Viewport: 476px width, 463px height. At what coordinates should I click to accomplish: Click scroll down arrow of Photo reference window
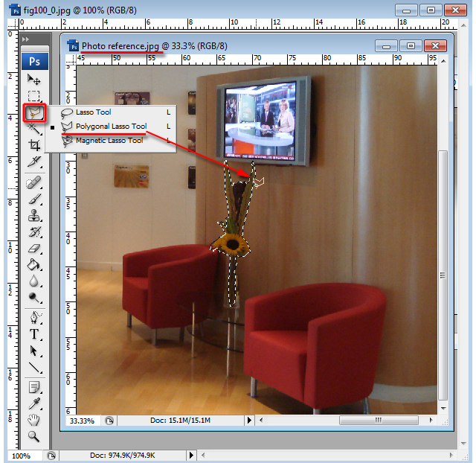coord(443,409)
